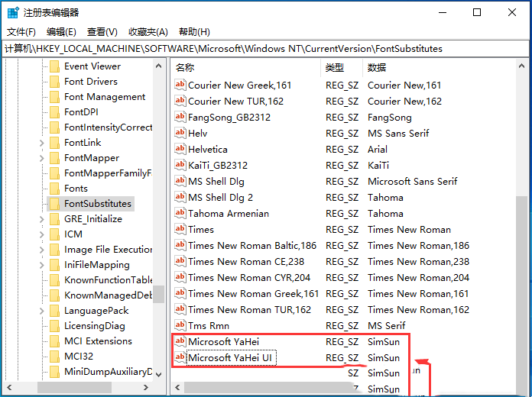Select the Font Drivers key in tree
This screenshot has width=532, height=397.
pyautogui.click(x=90, y=82)
